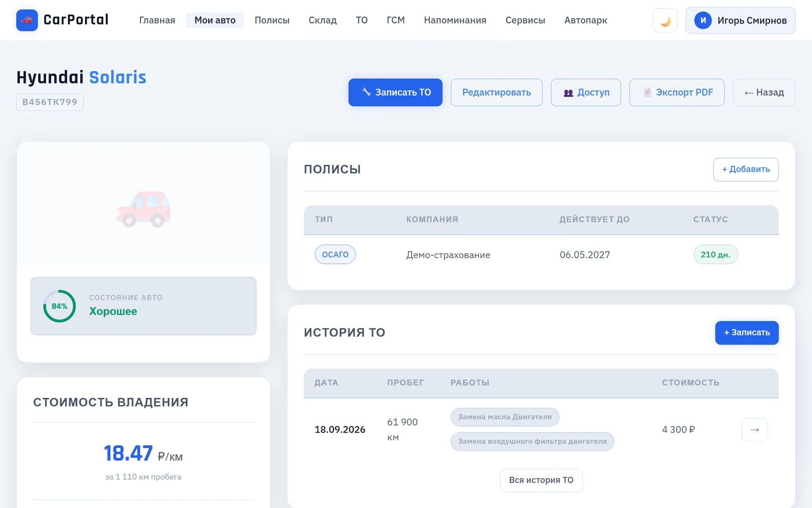Click the СТОИМОСТЬ column header
Viewport: 812px width, 508px height.
[690, 383]
